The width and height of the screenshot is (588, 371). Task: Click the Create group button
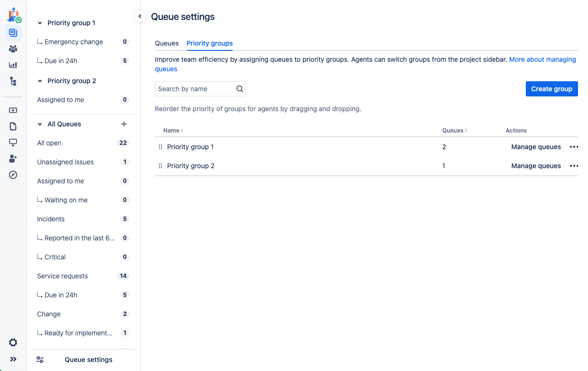point(551,89)
